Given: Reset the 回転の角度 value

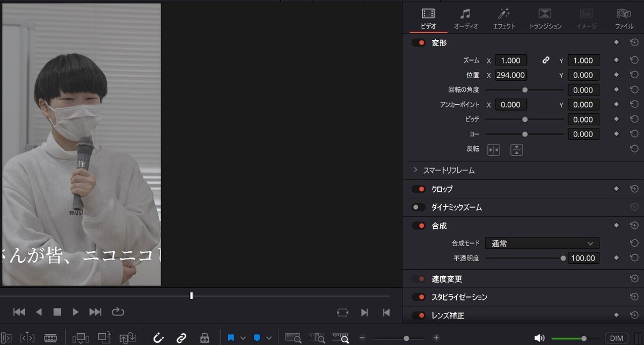Looking at the screenshot, I should coord(634,90).
